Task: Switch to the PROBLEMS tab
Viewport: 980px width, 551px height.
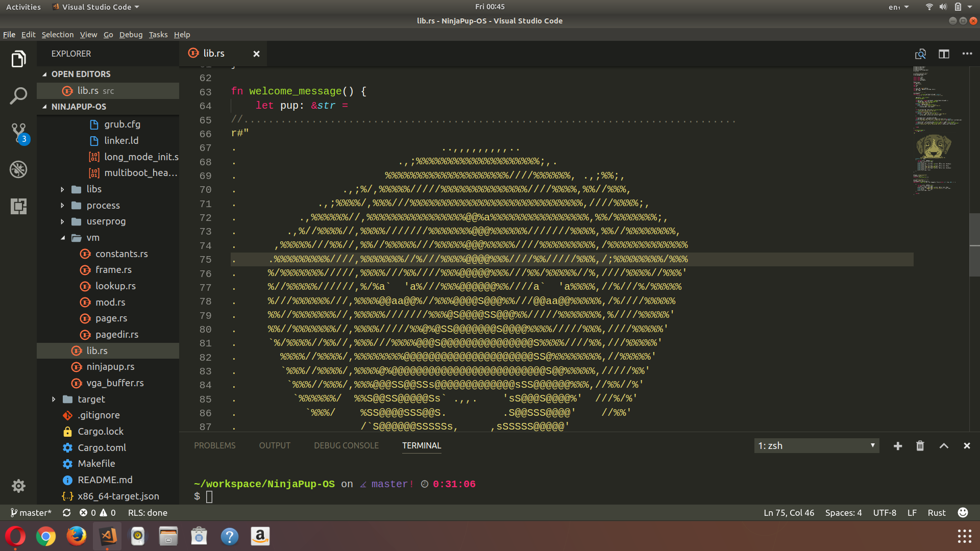Action: [x=214, y=446]
